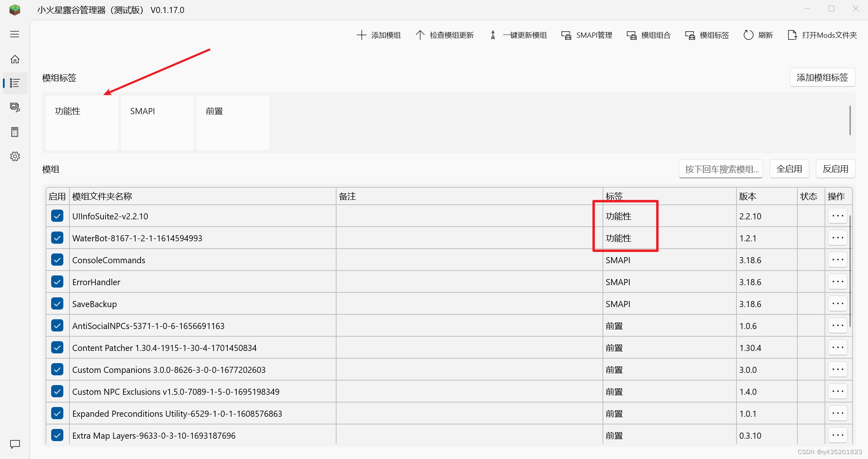Open the settings gear icon
This screenshot has height=459, width=868.
[x=15, y=156]
